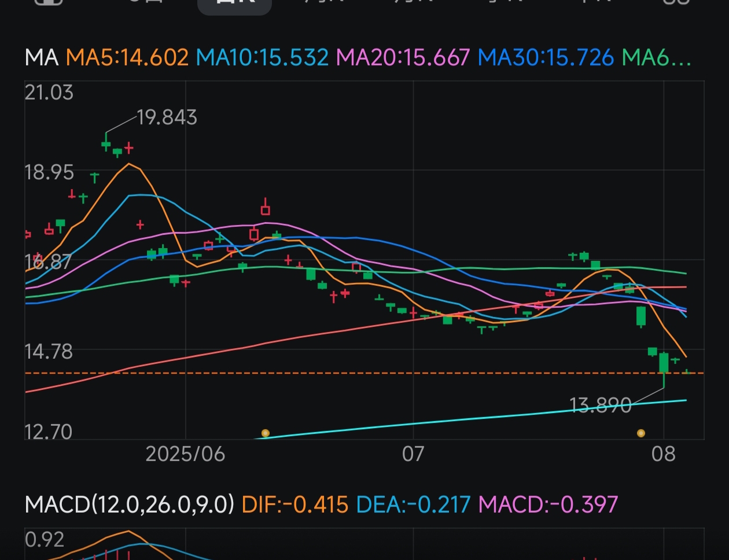Select the MA5:14.602 value
729x560 pixels.
pos(127,57)
